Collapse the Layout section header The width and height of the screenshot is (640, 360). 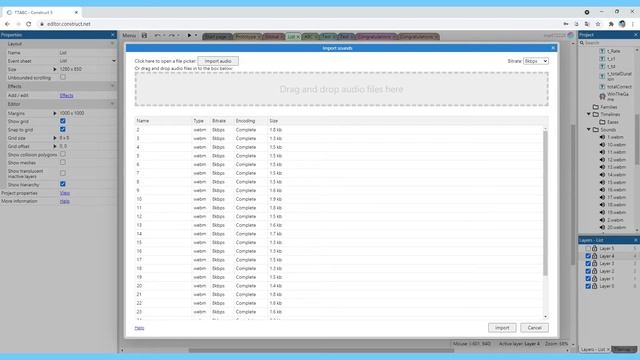[58, 44]
